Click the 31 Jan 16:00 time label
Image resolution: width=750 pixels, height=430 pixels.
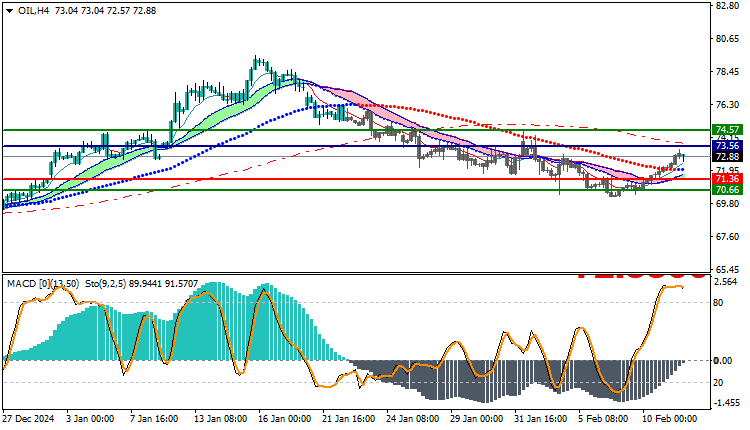pyautogui.click(x=541, y=419)
